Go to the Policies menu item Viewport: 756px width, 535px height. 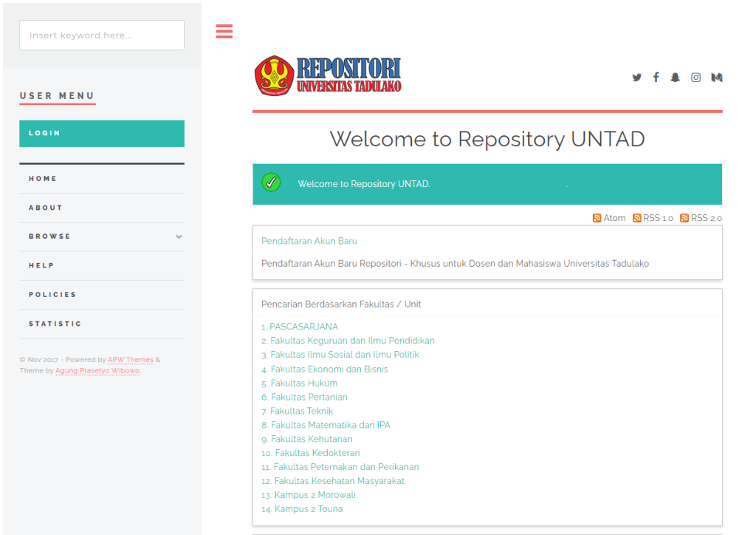point(52,295)
